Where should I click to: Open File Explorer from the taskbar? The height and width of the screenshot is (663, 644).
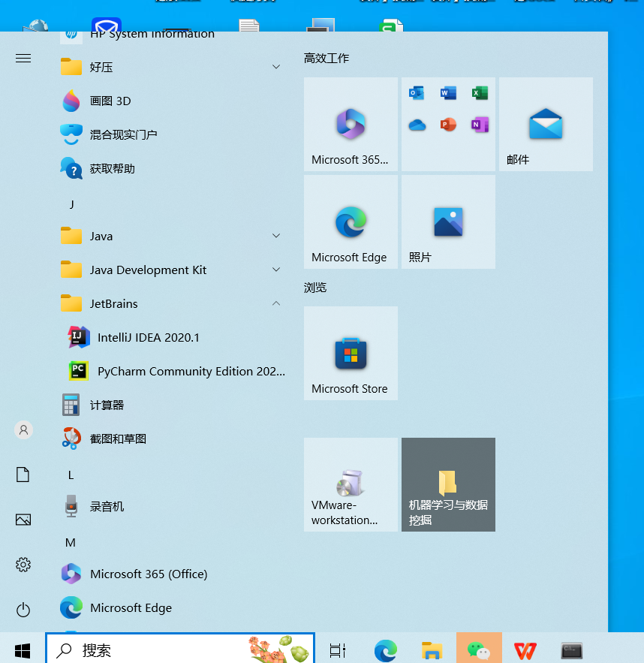tap(432, 650)
